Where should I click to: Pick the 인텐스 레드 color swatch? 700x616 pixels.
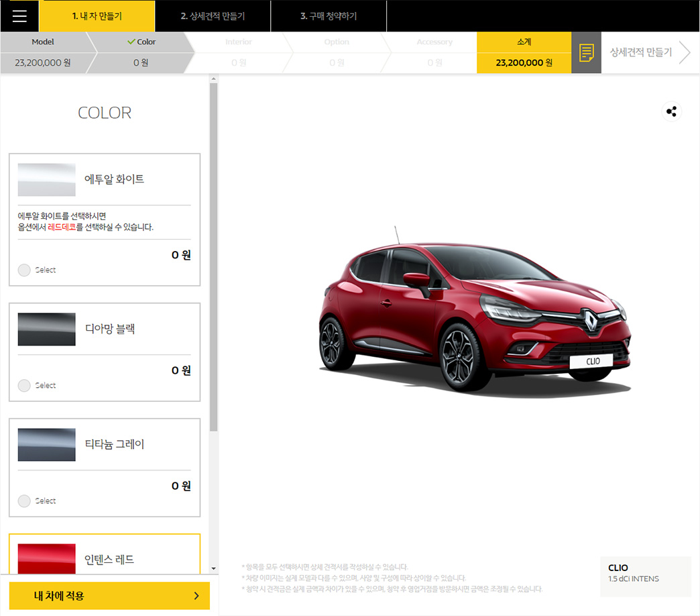pos(46,558)
